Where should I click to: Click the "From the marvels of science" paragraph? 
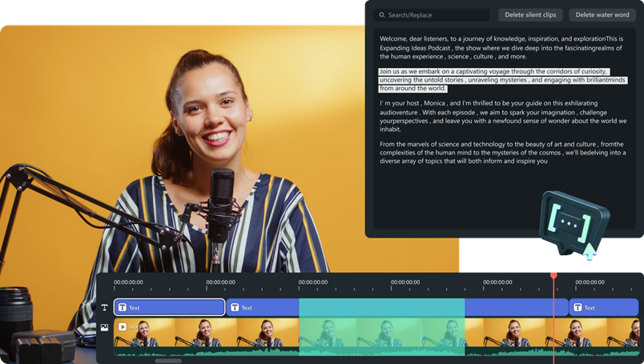(503, 152)
